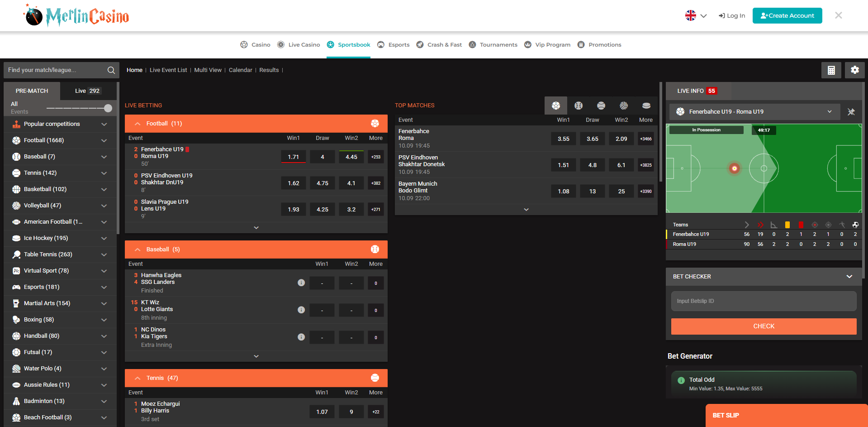Select 3.55 Win1 odds for Fenerbahce vs Roma
This screenshot has height=427, width=868.
coord(564,139)
